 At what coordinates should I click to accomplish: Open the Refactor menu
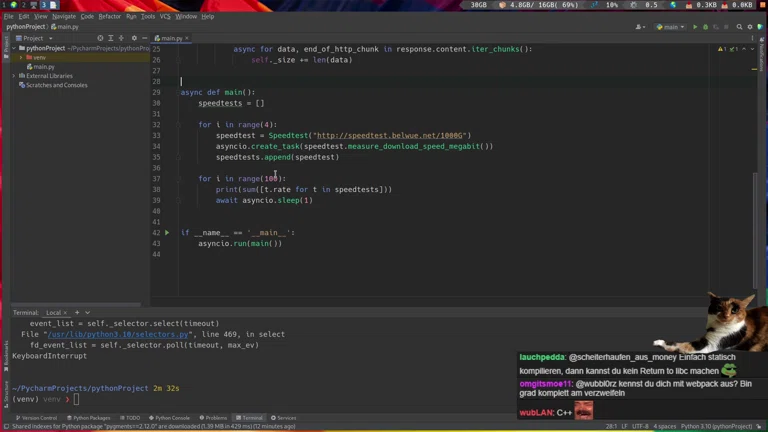(x=109, y=16)
